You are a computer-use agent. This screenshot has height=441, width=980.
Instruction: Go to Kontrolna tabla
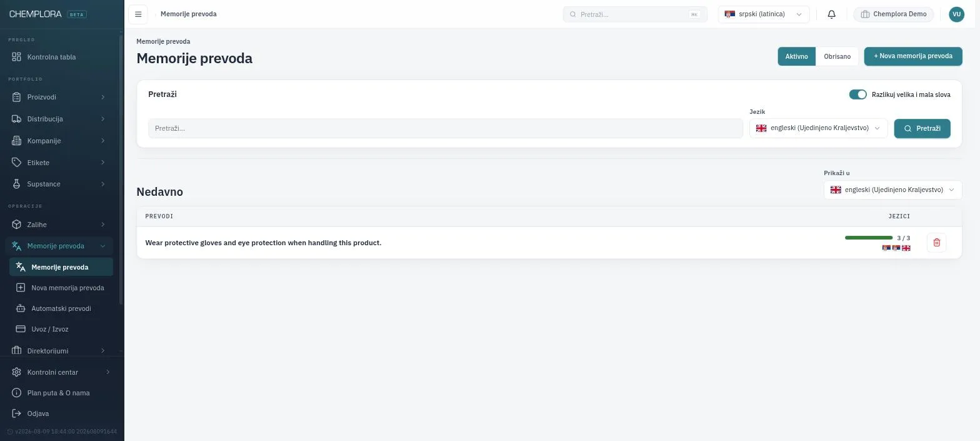click(x=59, y=57)
